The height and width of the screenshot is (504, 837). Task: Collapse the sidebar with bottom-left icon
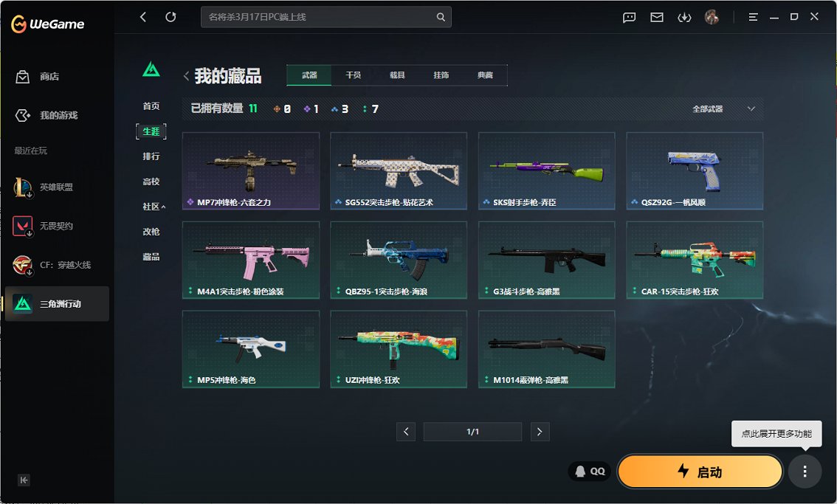point(24,480)
